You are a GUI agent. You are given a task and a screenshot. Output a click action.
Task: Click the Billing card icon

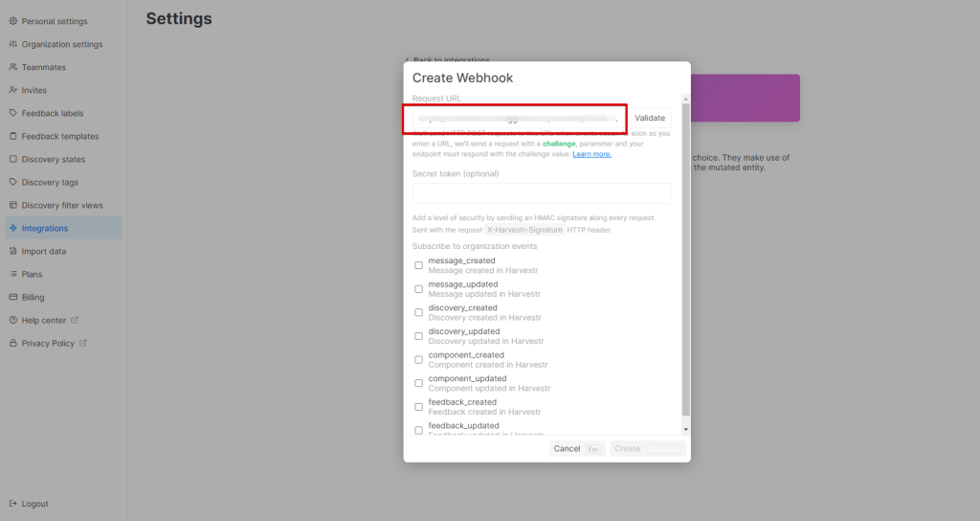12,297
